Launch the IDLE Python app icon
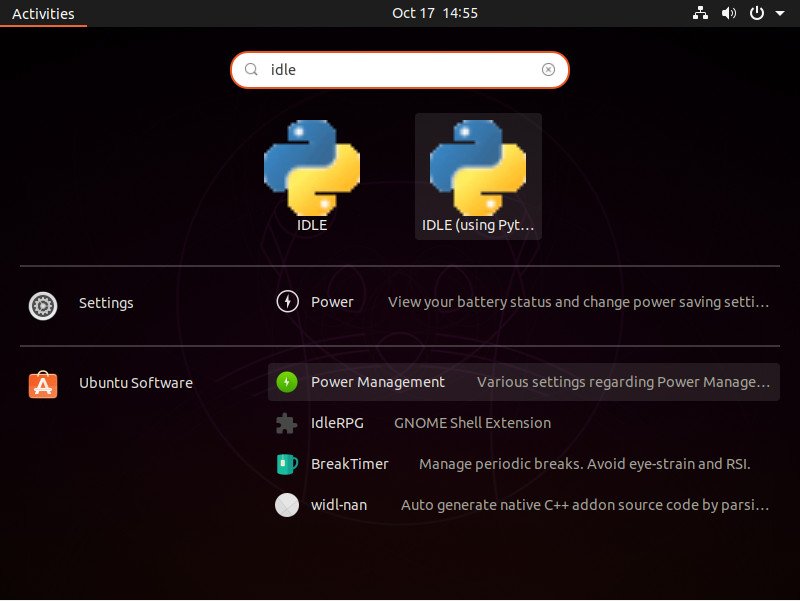 coord(312,168)
